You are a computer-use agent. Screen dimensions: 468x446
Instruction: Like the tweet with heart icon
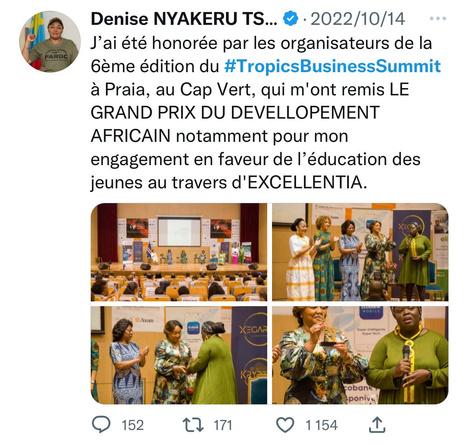(x=286, y=425)
